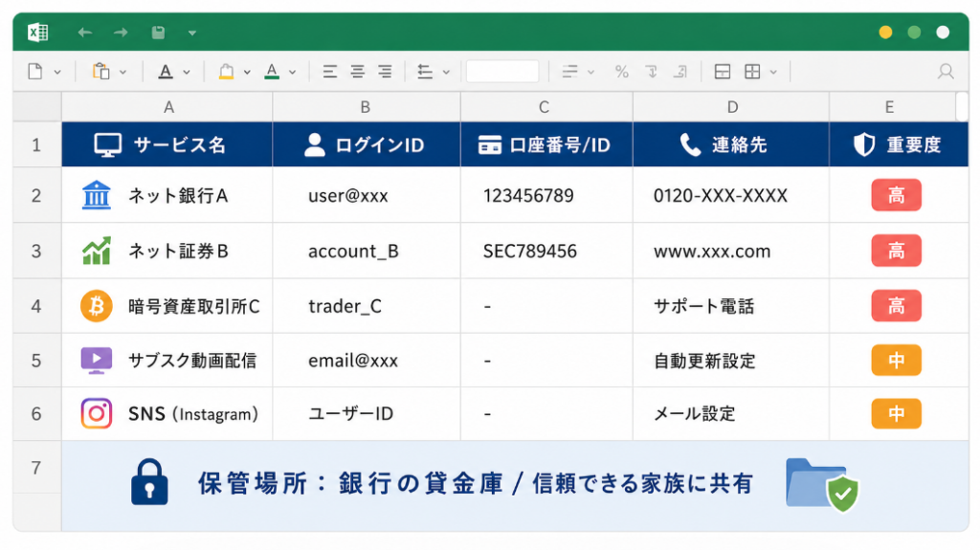Image resolution: width=980 pixels, height=550 pixels.
Task: Select column D header
Action: click(x=731, y=107)
